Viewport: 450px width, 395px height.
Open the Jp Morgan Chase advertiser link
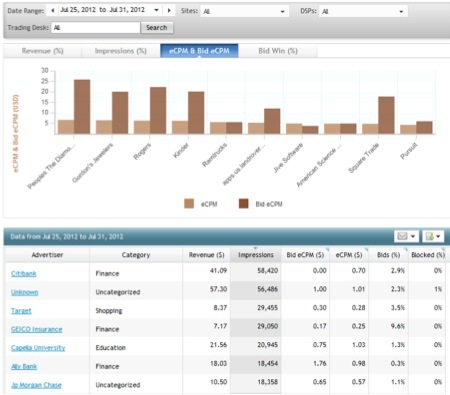[36, 385]
